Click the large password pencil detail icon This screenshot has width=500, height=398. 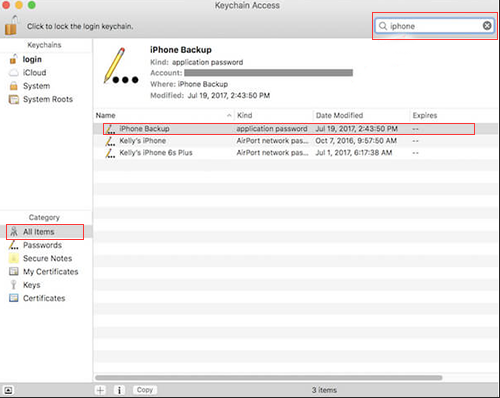[x=121, y=66]
